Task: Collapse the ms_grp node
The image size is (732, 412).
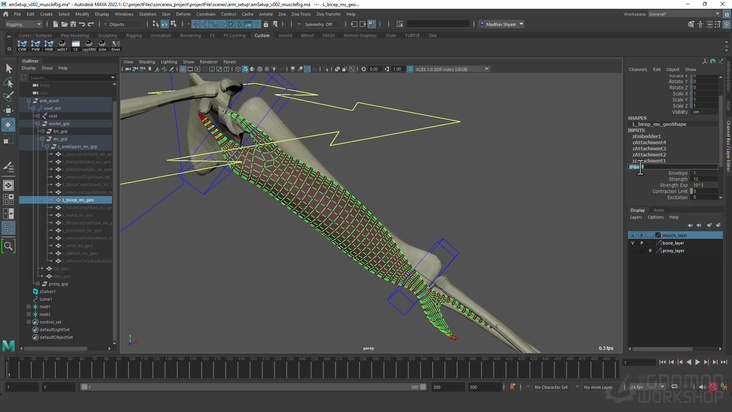Action: tap(42, 139)
